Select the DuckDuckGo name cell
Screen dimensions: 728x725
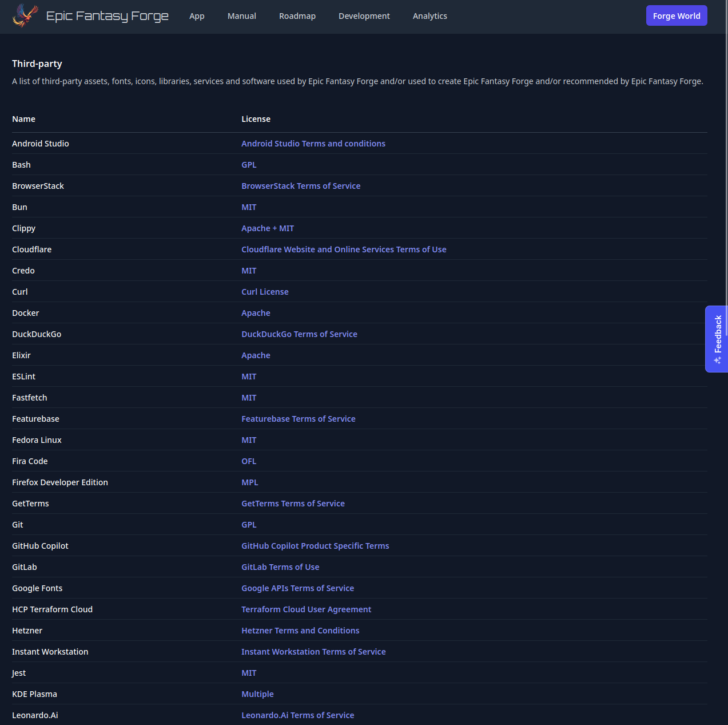[37, 334]
